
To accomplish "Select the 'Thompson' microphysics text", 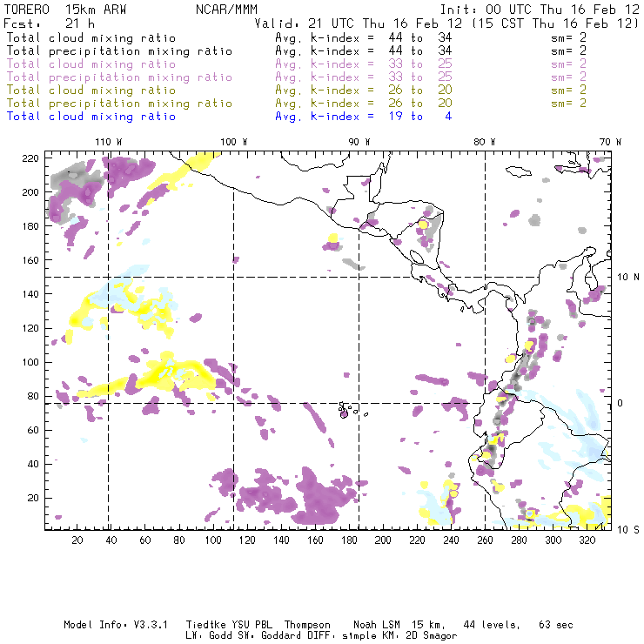I will point(307,626).
